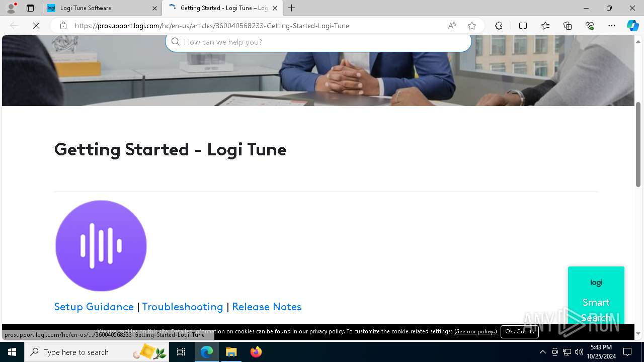Select the Getting Started - Logi Tune tab
The height and width of the screenshot is (362, 644).
coord(222,8)
